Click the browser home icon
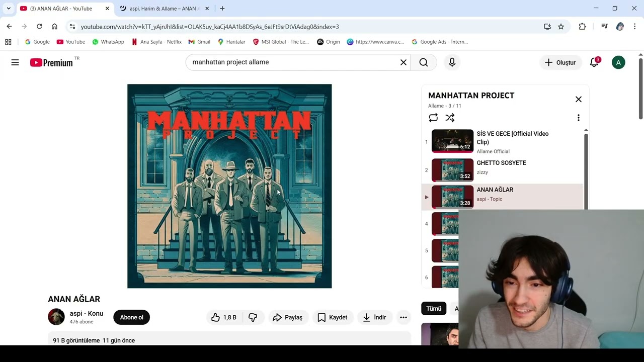 pos(54,27)
